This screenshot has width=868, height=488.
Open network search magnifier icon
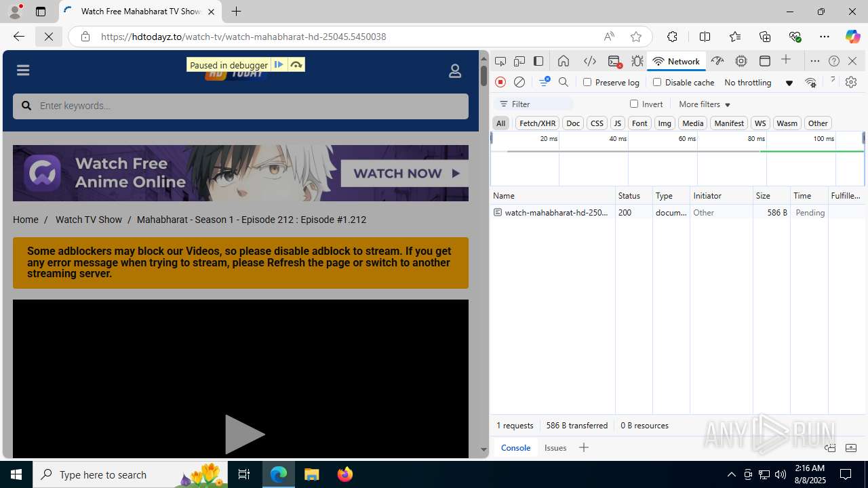coord(564,82)
